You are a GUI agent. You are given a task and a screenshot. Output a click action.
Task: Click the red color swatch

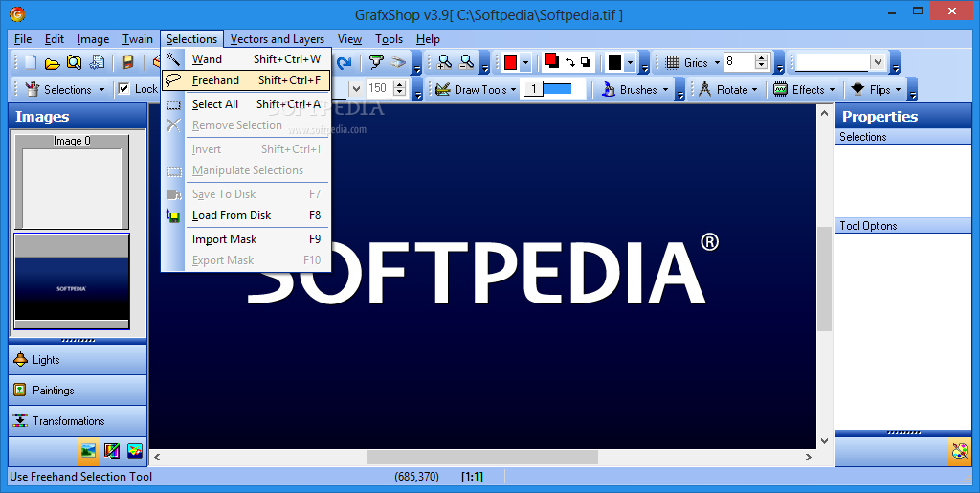[511, 62]
